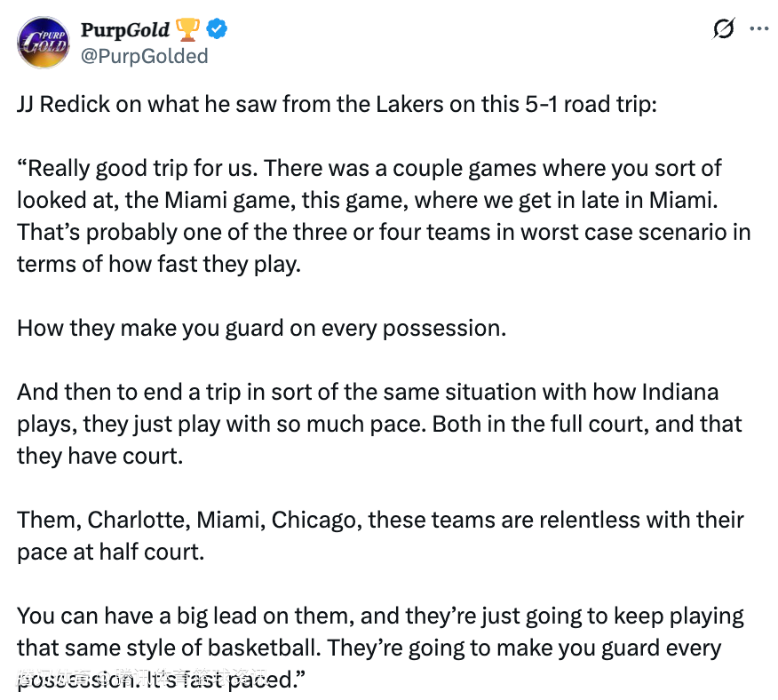Click the "How they make you guard" sentence
778x700 pixels.
click(x=261, y=327)
